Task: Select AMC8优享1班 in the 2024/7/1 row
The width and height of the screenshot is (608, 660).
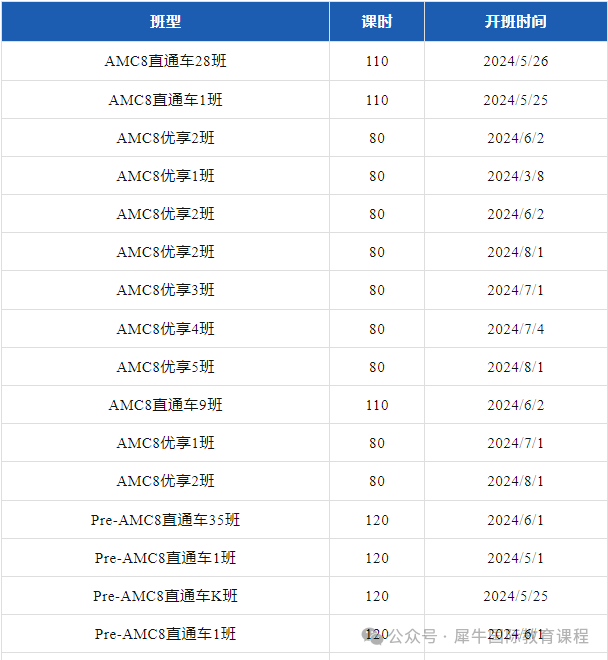Action: click(x=165, y=443)
